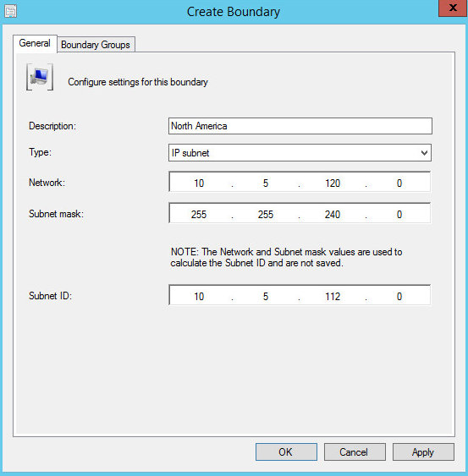The width and height of the screenshot is (468, 476).
Task: Click the third Network octet showing 120
Action: pos(333,183)
